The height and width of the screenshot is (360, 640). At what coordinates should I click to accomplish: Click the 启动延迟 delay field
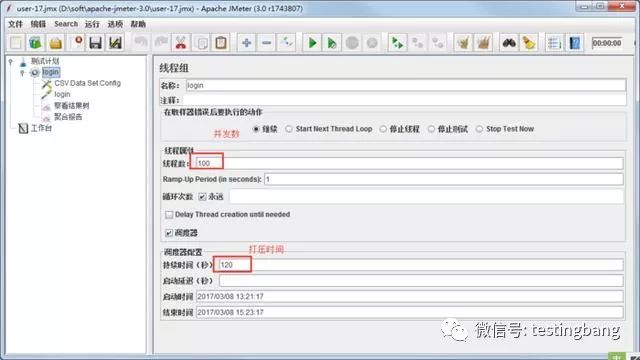pos(421,281)
